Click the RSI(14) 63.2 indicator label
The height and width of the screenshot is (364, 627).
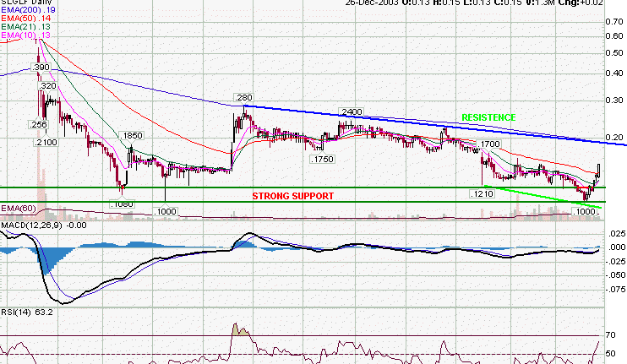pos(27,312)
